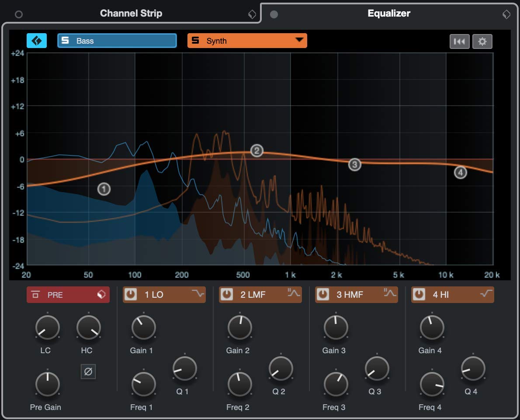Switch to the Channel Strip tab
Viewport: 520px width, 420px height.
[131, 13]
